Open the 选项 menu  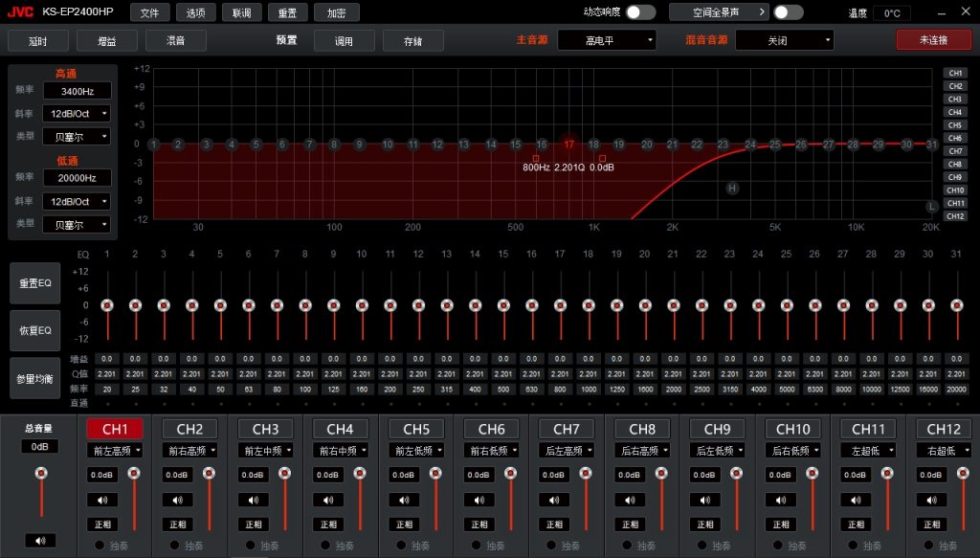coord(195,12)
